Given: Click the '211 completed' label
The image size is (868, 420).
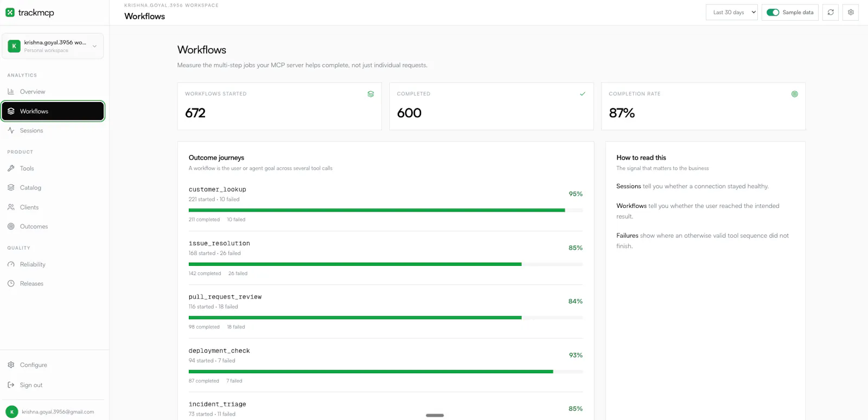Looking at the screenshot, I should 204,220.
